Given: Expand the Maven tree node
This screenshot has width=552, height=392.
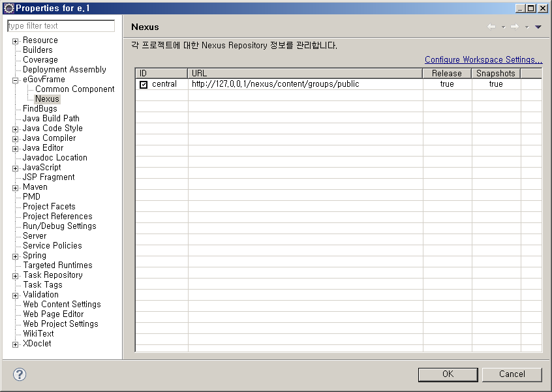Looking at the screenshot, I should click(x=15, y=187).
